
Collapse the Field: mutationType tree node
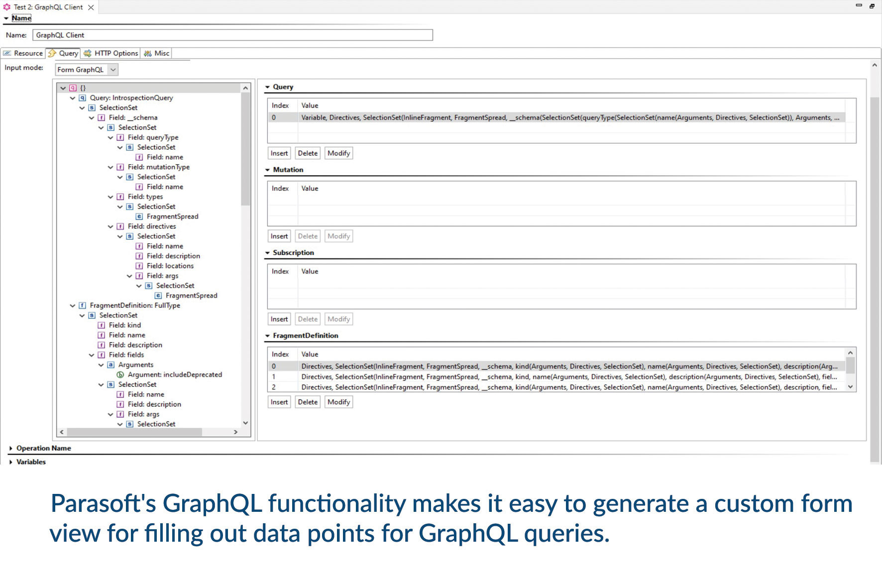pos(110,167)
